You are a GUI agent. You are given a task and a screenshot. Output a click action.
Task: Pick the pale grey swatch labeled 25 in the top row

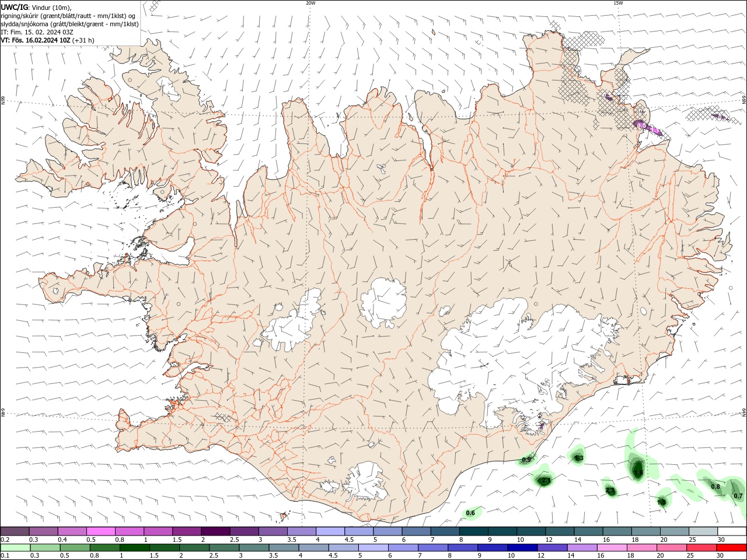(703, 531)
